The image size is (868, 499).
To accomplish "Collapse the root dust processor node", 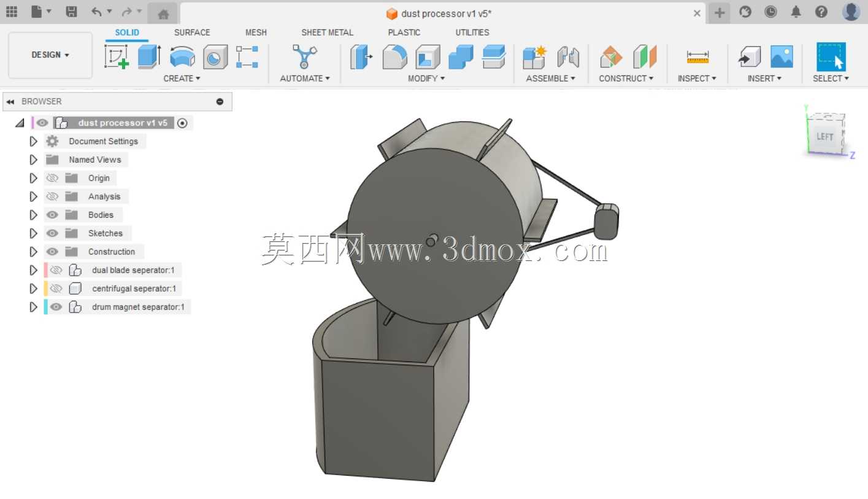I will pyautogui.click(x=20, y=123).
